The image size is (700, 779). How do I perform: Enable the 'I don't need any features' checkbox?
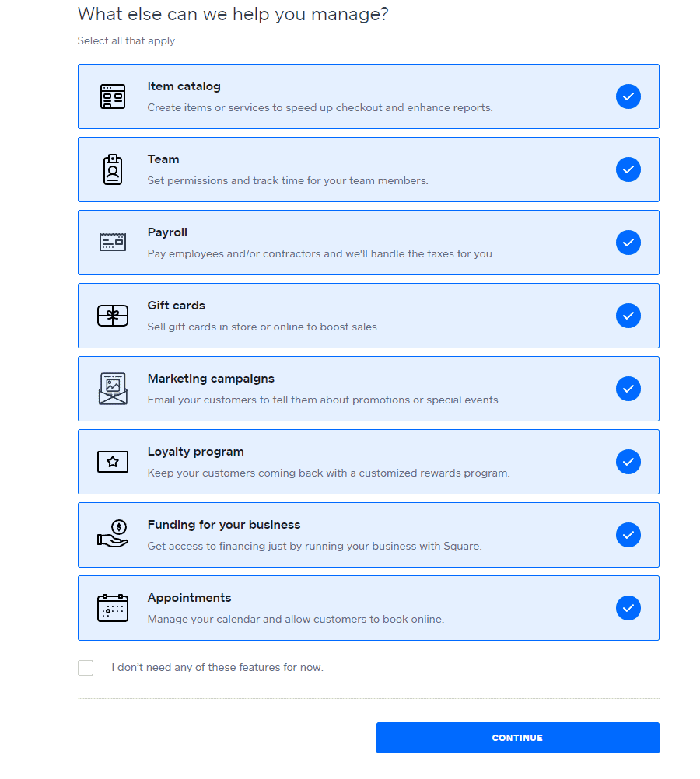[x=86, y=667]
